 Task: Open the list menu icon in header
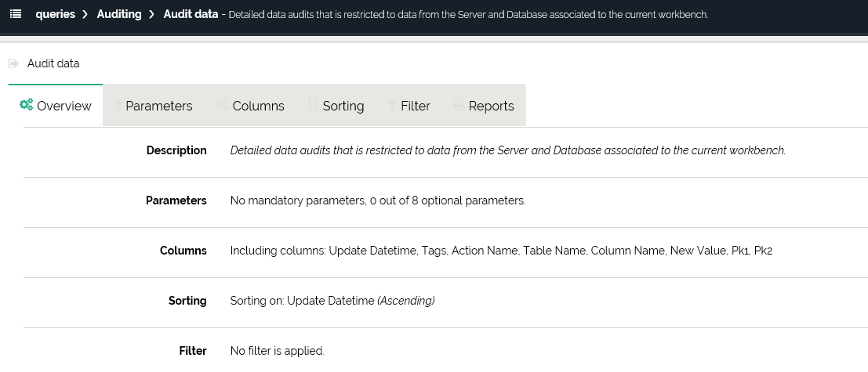[x=16, y=14]
